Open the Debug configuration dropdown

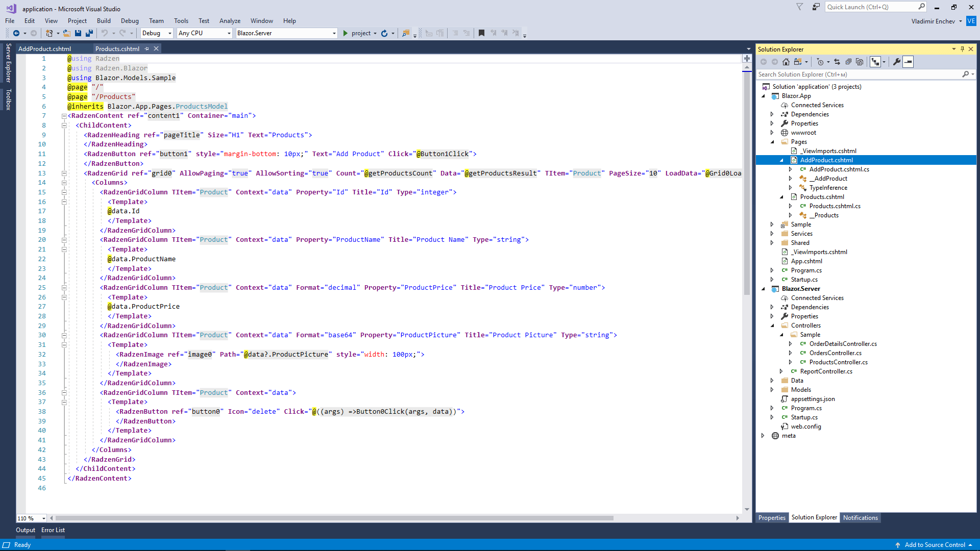(157, 33)
